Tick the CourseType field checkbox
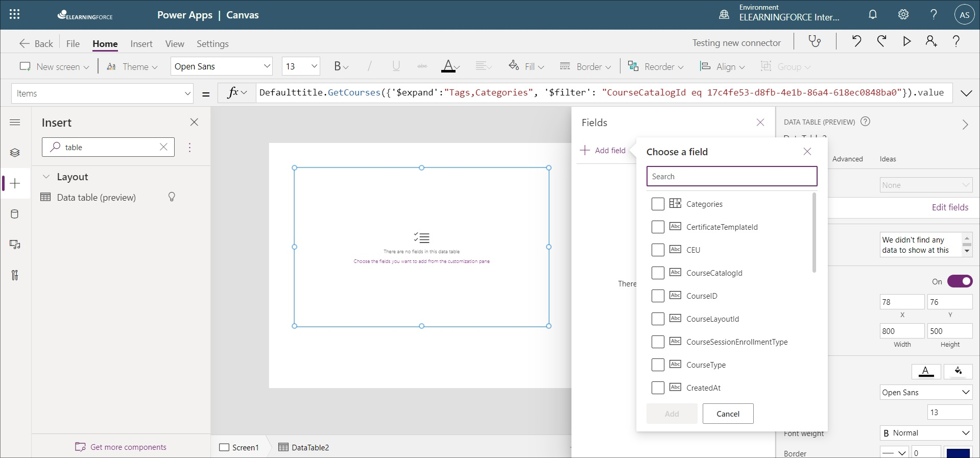The image size is (980, 458). coord(658,365)
